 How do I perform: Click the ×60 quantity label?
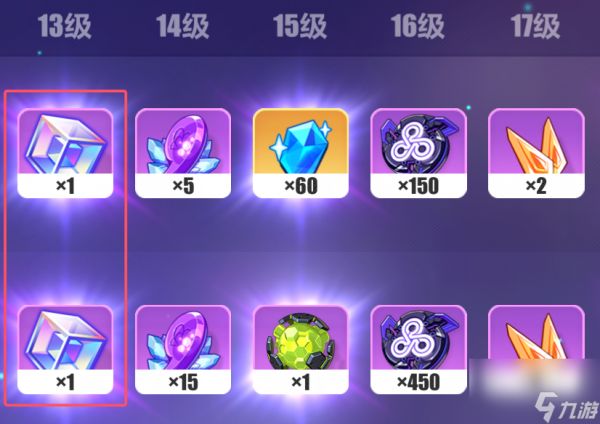pyautogui.click(x=301, y=186)
